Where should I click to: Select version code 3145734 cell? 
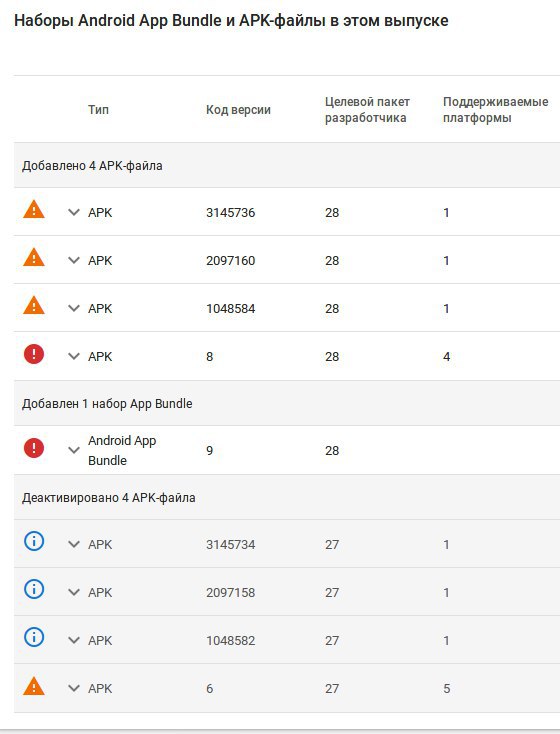click(x=230, y=544)
